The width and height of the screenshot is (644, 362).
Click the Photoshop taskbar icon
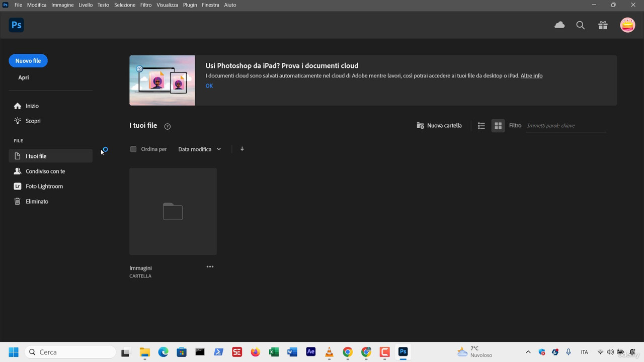(x=403, y=352)
